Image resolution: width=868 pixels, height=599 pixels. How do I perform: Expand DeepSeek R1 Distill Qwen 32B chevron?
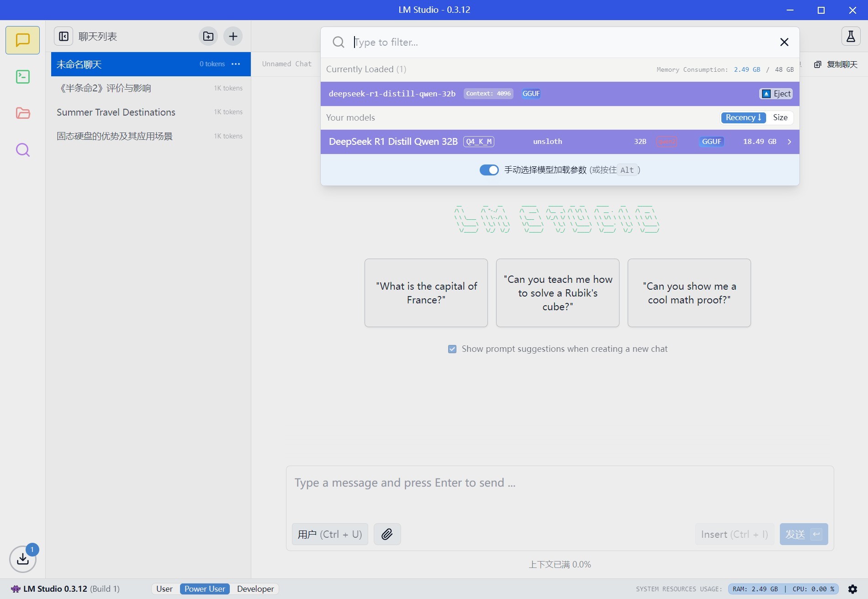coord(789,142)
